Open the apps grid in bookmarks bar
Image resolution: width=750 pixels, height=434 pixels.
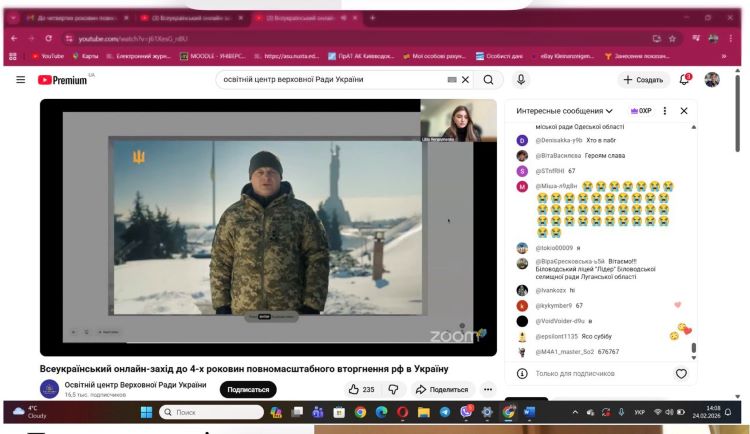13,56
